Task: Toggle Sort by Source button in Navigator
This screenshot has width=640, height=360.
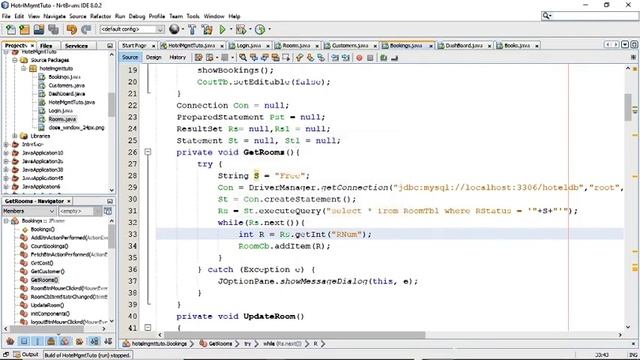Action: point(108,341)
